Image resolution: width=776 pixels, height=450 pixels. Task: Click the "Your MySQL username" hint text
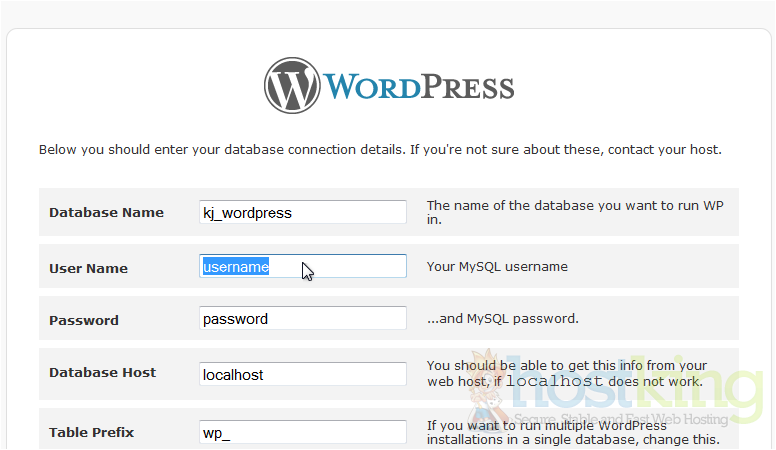(x=497, y=267)
